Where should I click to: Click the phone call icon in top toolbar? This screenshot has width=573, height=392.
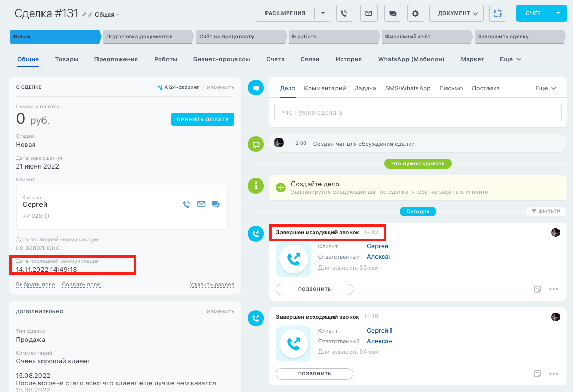pos(344,13)
